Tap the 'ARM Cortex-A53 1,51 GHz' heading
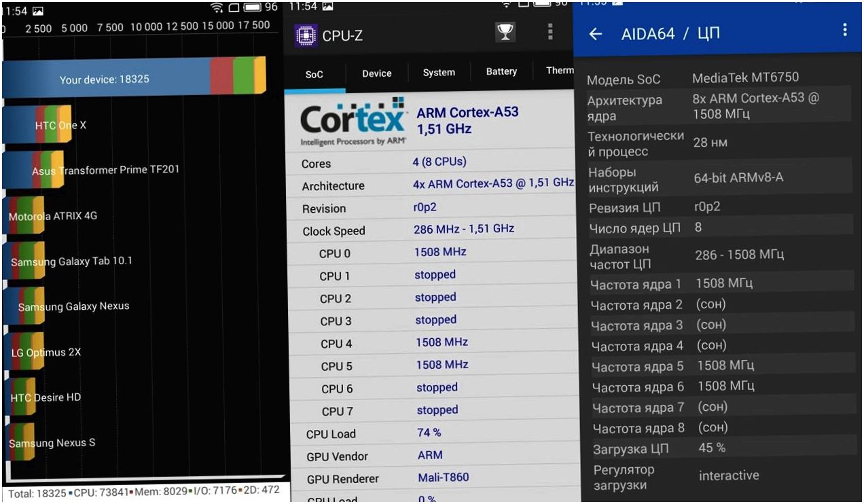The width and height of the screenshot is (864, 504). 467,120
